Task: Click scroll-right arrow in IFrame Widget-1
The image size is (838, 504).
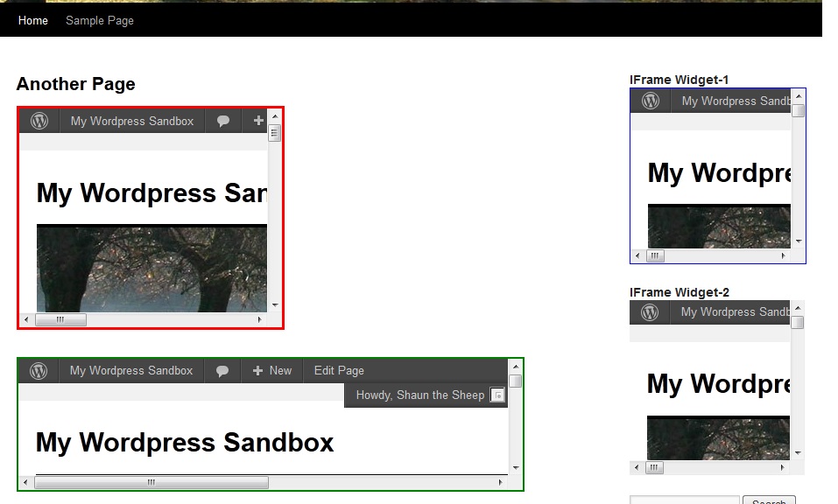Action: pyautogui.click(x=784, y=256)
